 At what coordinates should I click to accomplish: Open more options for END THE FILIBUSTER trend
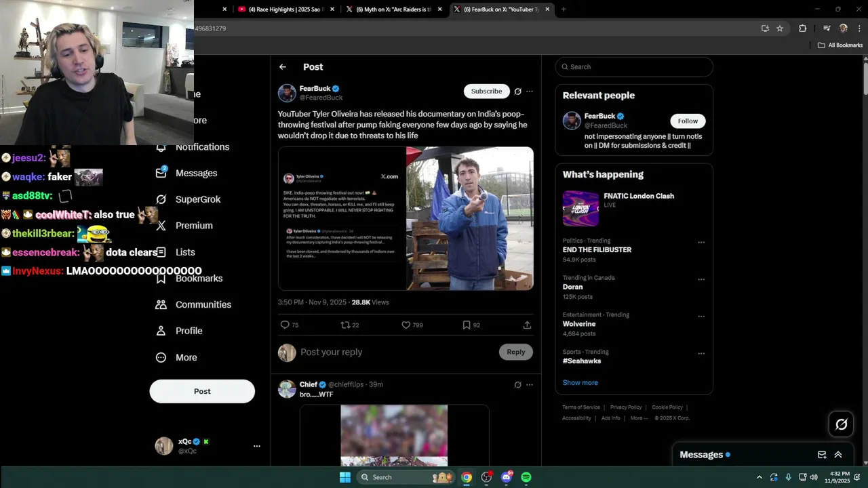click(x=701, y=242)
